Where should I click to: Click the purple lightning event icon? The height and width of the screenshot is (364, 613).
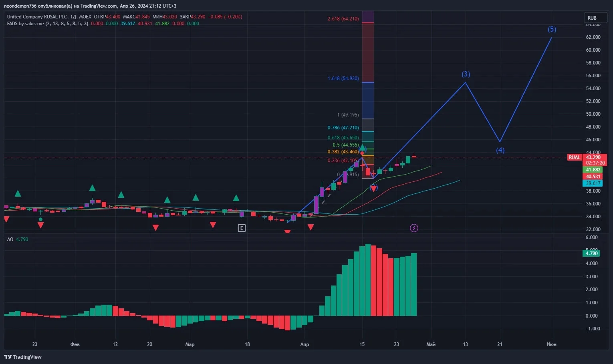point(414,228)
